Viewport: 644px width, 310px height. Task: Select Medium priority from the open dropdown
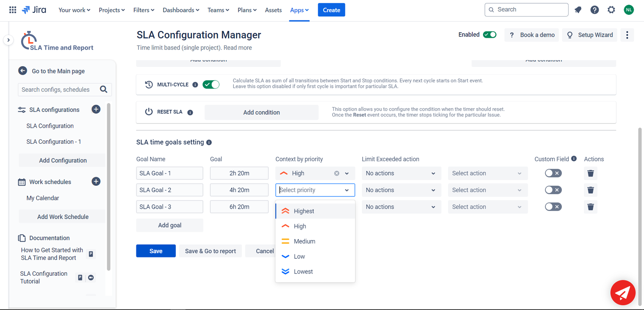click(x=304, y=241)
